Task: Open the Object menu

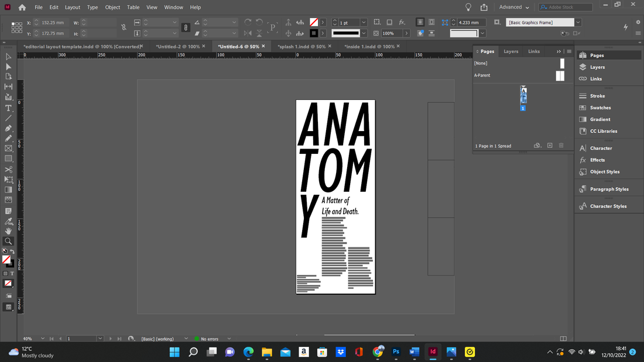Action: [112, 7]
